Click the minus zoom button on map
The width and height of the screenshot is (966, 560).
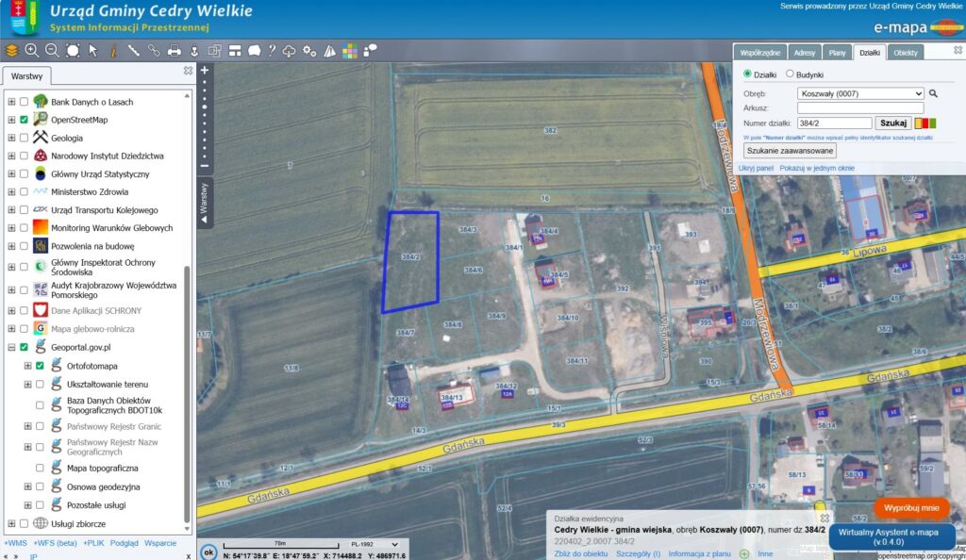(205, 166)
